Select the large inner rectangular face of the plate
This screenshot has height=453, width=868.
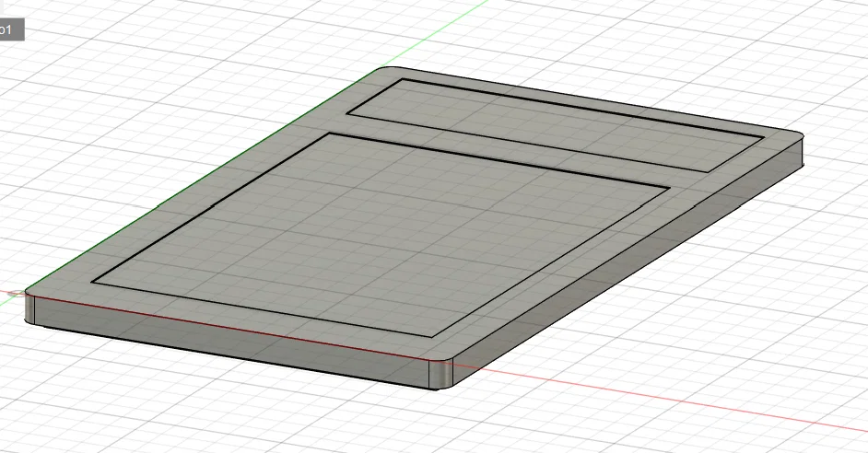381,235
